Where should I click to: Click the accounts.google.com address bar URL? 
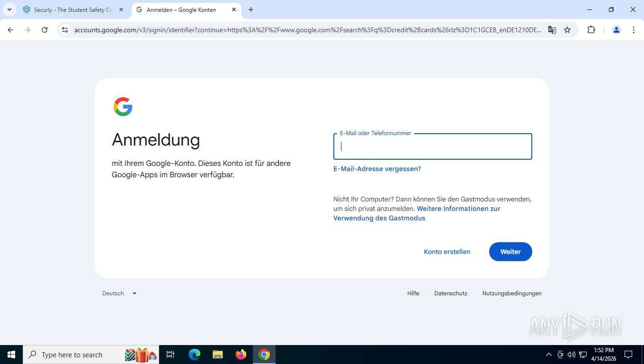click(x=308, y=30)
